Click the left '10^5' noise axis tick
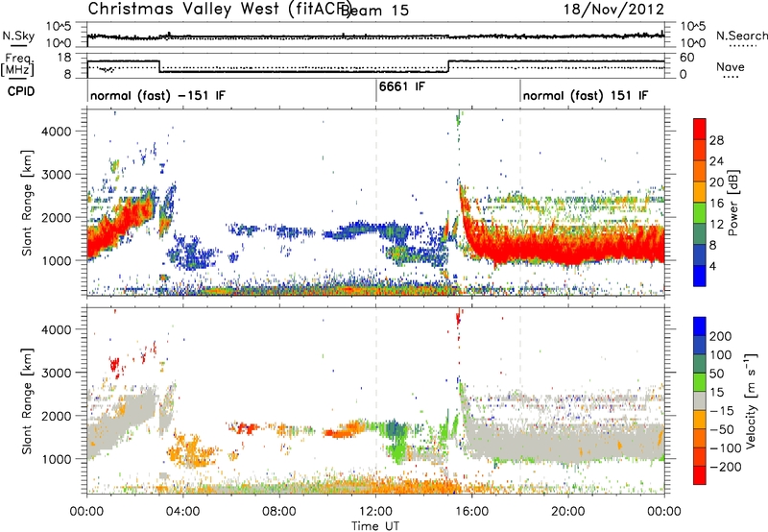This screenshot has width=768, height=532. tap(60, 27)
